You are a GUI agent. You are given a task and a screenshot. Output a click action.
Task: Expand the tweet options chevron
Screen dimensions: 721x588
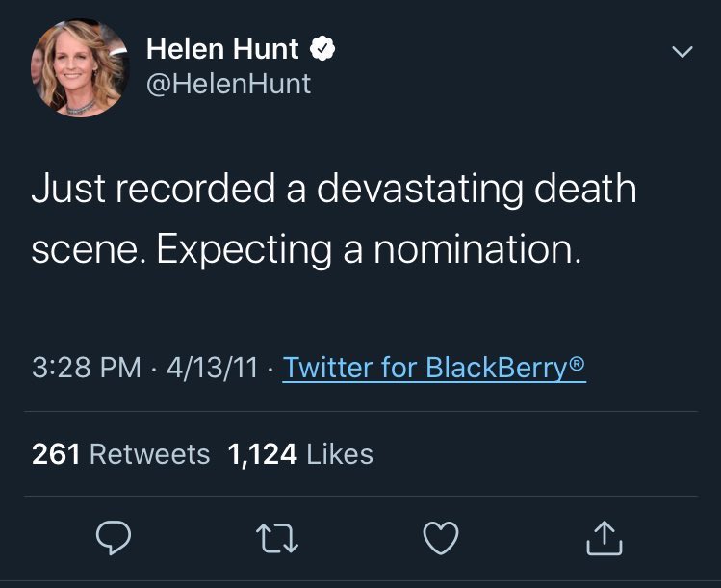pos(682,53)
